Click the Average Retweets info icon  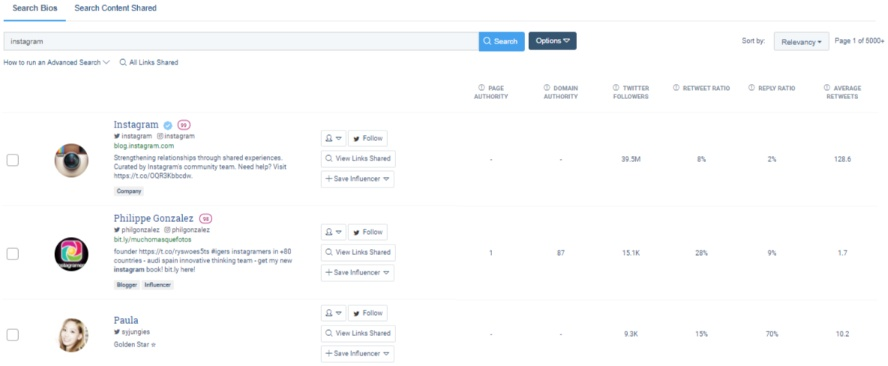coord(827,88)
